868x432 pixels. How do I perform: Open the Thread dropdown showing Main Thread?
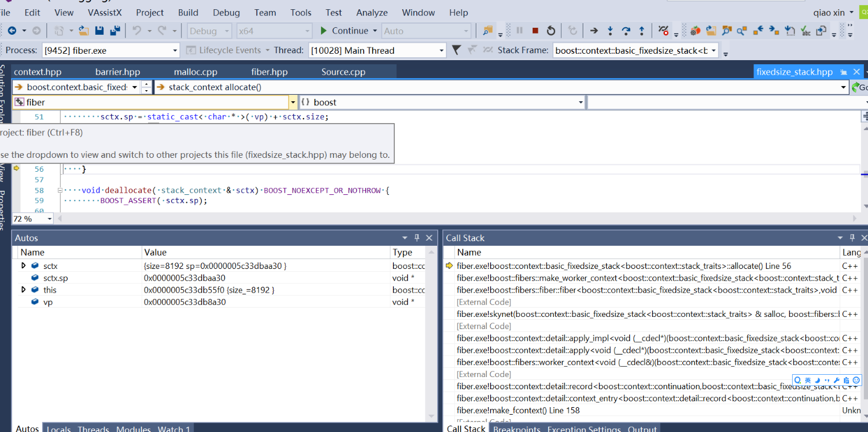click(442, 50)
